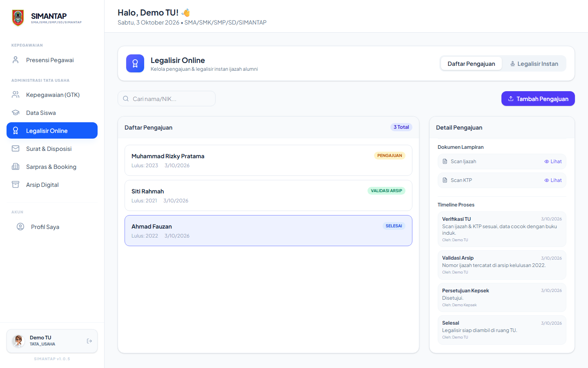The height and width of the screenshot is (368, 588).
Task: Open Surat & Disposisi menu item
Action: [x=52, y=149]
